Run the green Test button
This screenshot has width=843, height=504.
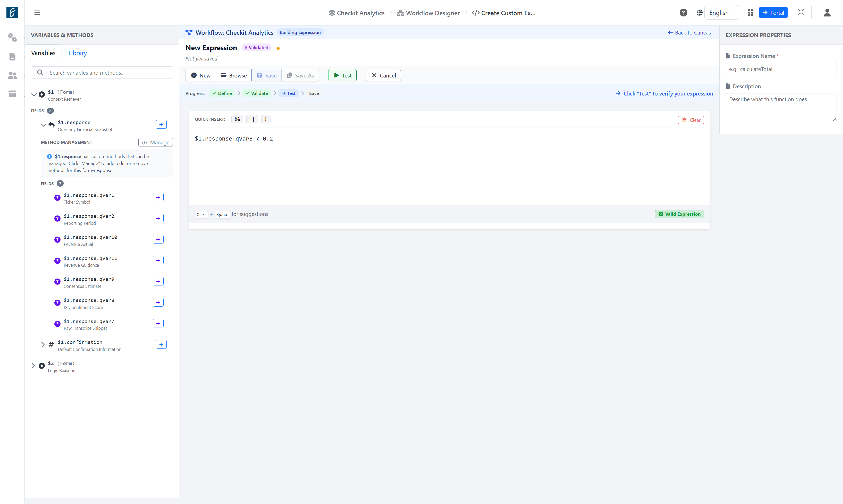[342, 75]
